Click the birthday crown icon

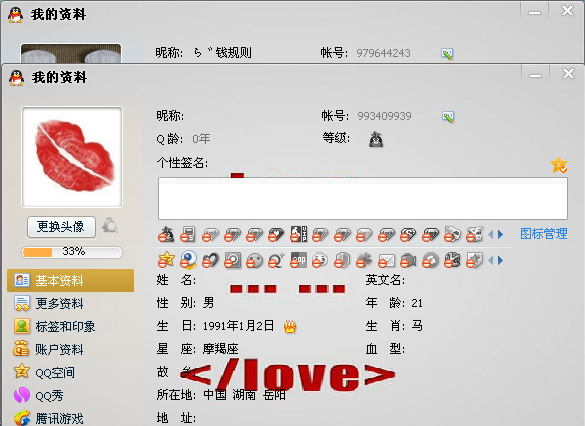(x=290, y=326)
